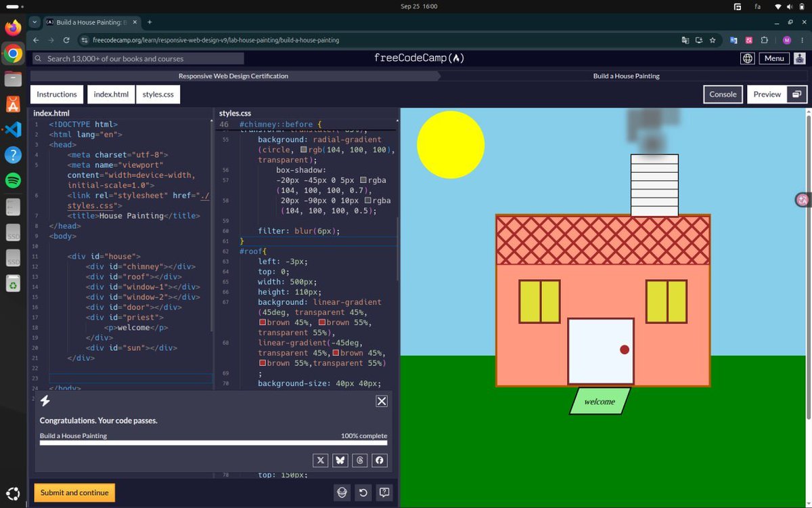Share completion on Threads

(360, 461)
